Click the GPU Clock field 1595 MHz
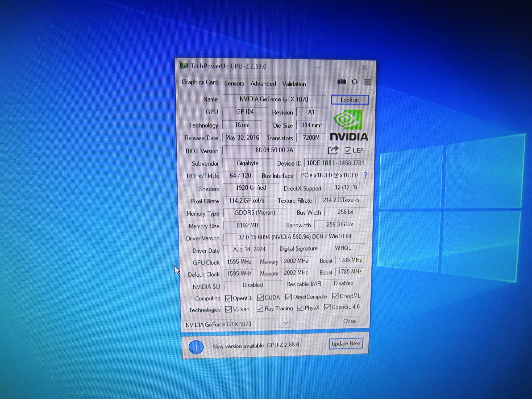The image size is (532, 399). [239, 262]
